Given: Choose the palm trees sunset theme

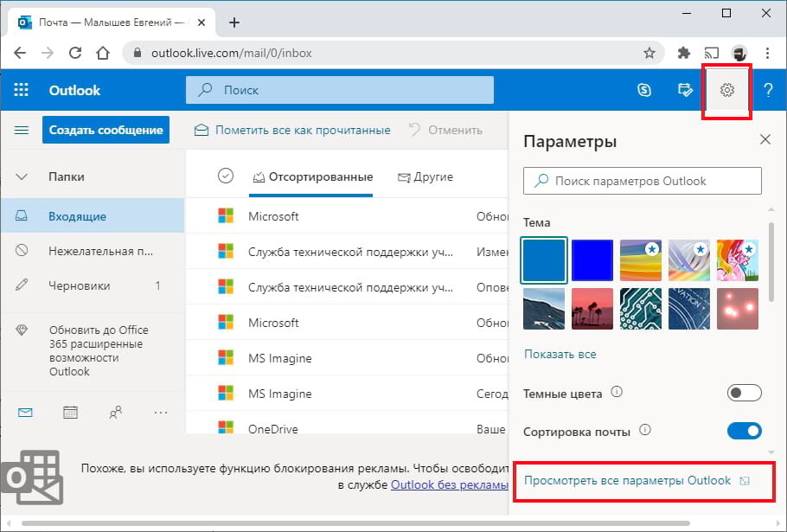Looking at the screenshot, I should coord(592,309).
